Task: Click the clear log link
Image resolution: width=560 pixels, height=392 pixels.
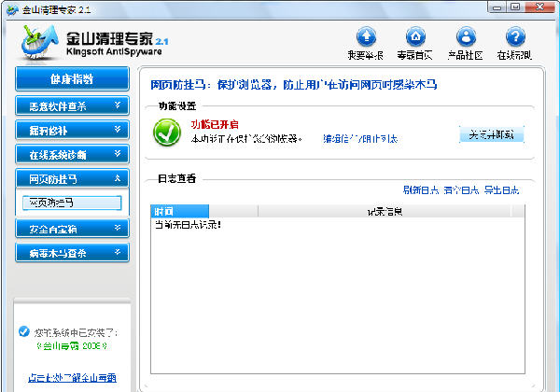Action: click(461, 190)
